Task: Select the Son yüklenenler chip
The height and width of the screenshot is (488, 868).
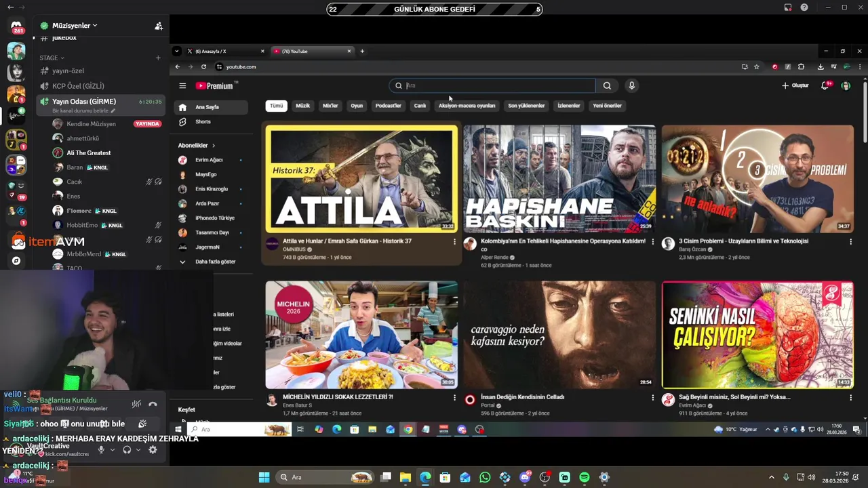Action: pos(527,106)
